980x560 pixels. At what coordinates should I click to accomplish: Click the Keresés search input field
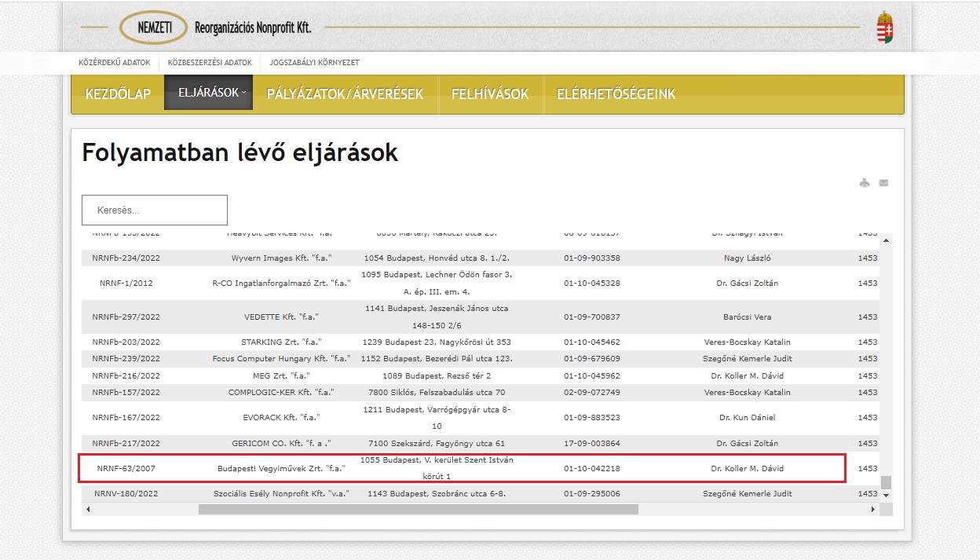coord(155,210)
